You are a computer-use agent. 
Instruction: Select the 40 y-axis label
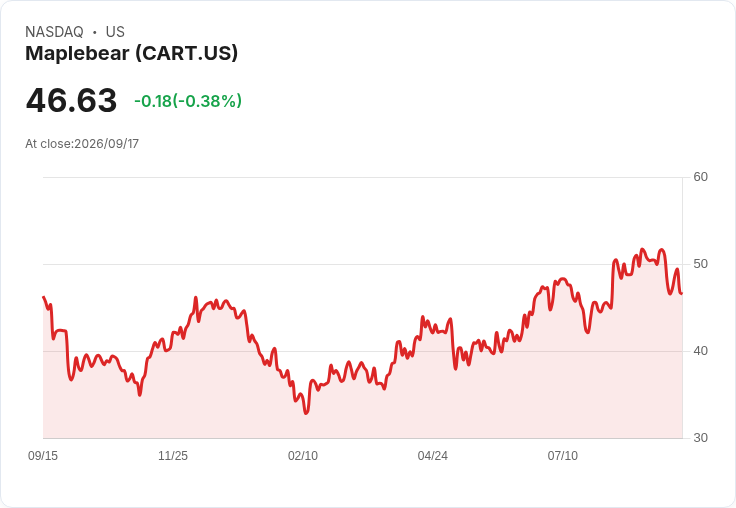pyautogui.click(x=700, y=351)
